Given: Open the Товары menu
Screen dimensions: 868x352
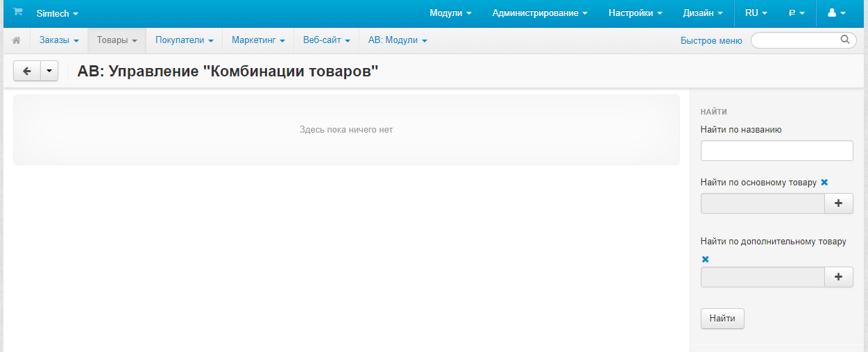Looking at the screenshot, I should coord(117,40).
